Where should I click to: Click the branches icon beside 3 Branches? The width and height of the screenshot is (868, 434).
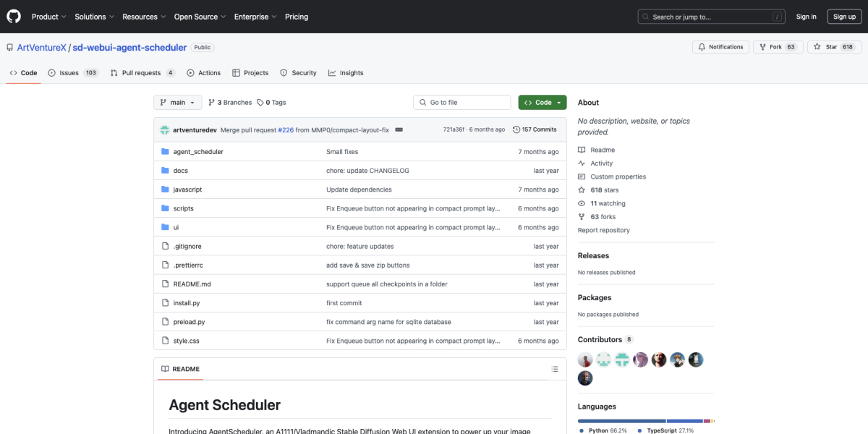[212, 102]
